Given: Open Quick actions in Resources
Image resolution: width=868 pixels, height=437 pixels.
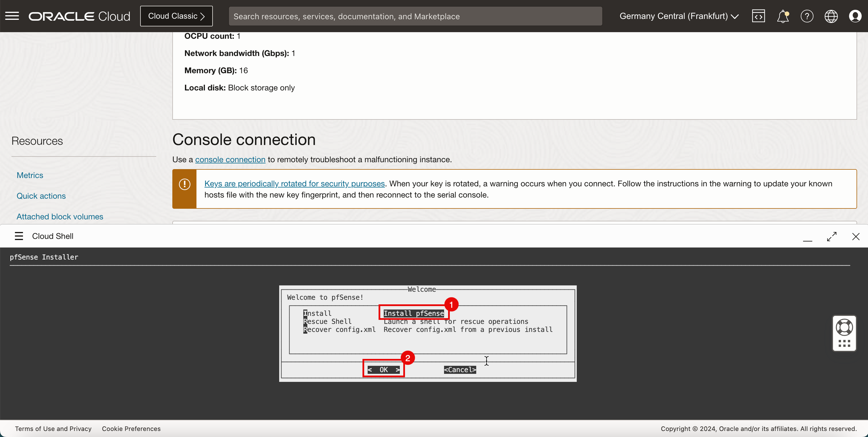Looking at the screenshot, I should pyautogui.click(x=41, y=196).
